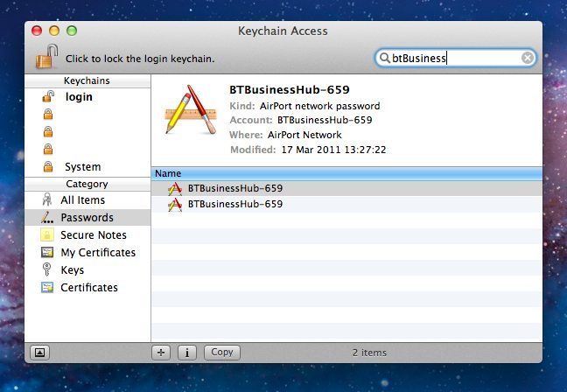The image size is (567, 392).
Task: Select the first BTBusinessHub-659 row
Action: point(346,188)
